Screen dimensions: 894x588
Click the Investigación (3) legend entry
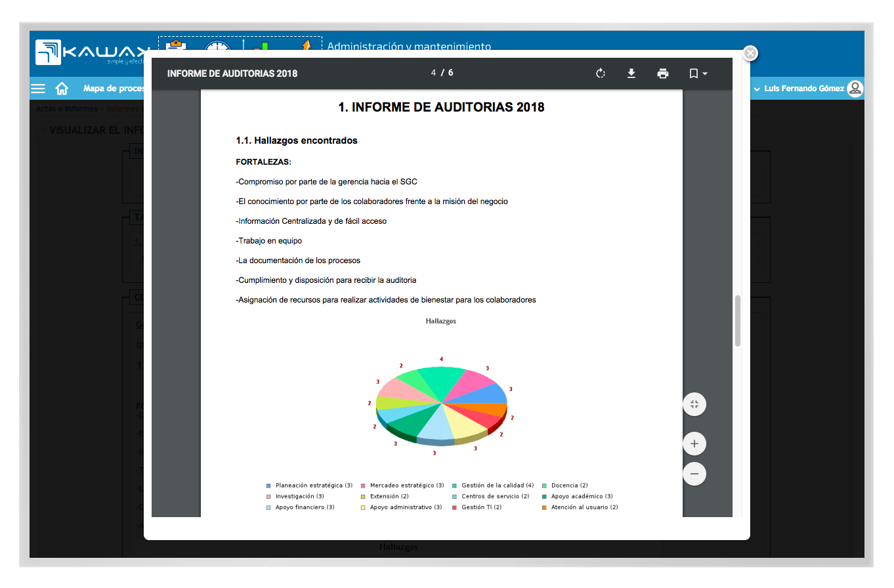pyautogui.click(x=295, y=496)
